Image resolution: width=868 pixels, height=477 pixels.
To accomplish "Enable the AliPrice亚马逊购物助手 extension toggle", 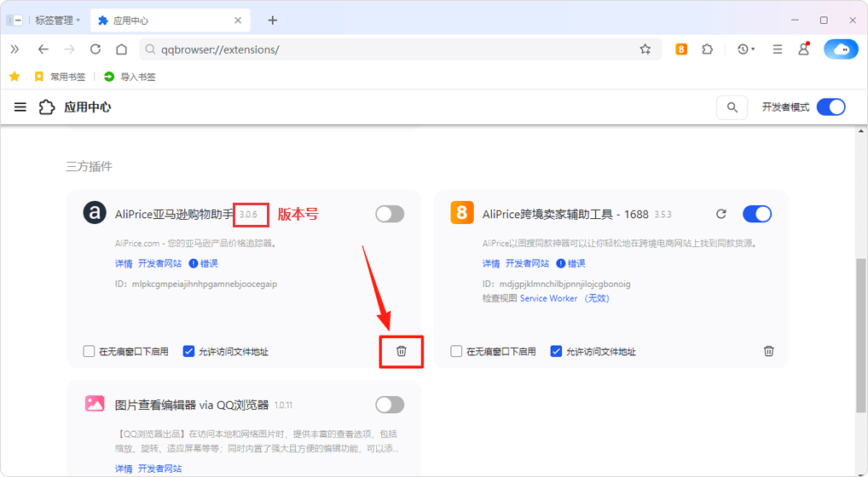I will tap(390, 215).
